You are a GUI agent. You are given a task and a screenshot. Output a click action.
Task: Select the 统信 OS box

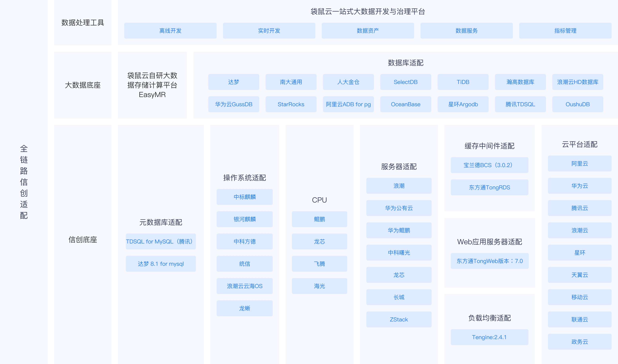(x=244, y=264)
